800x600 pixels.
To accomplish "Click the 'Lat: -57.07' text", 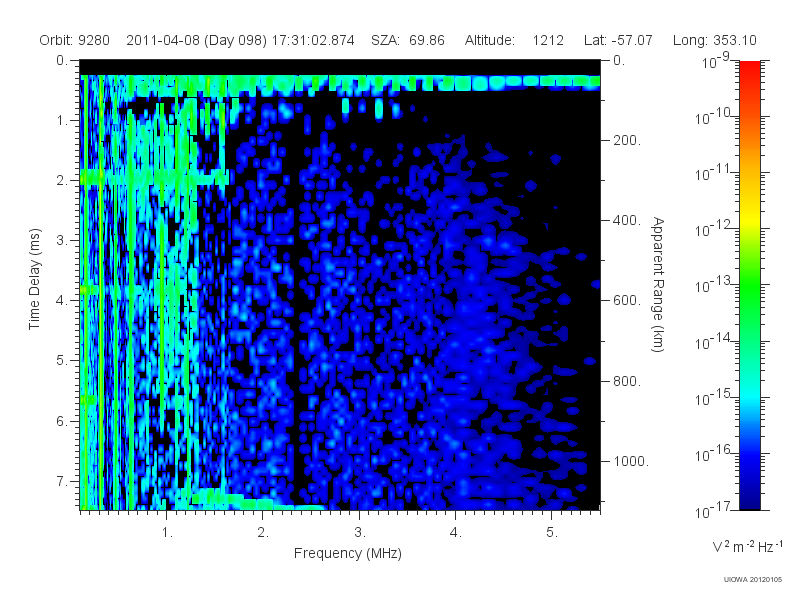I will pos(618,40).
